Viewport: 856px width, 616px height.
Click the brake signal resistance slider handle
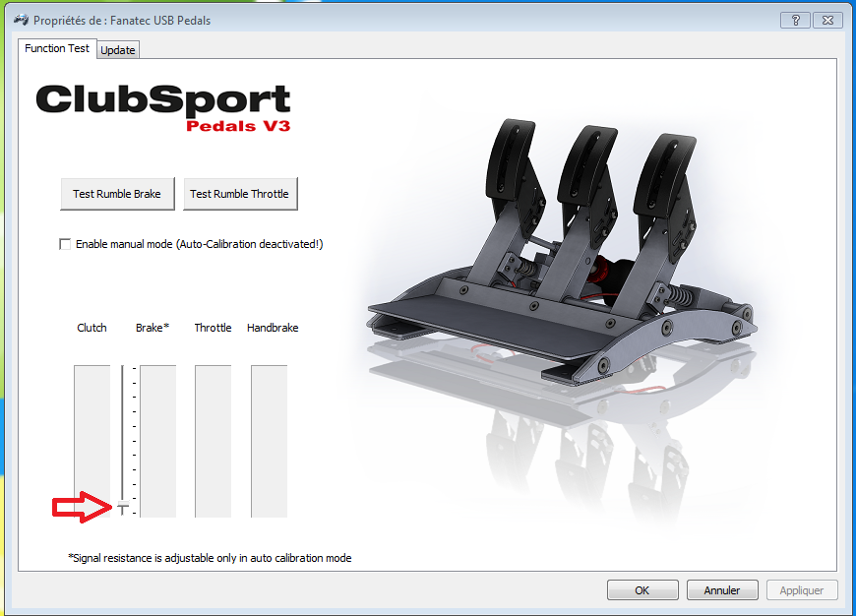(x=123, y=508)
